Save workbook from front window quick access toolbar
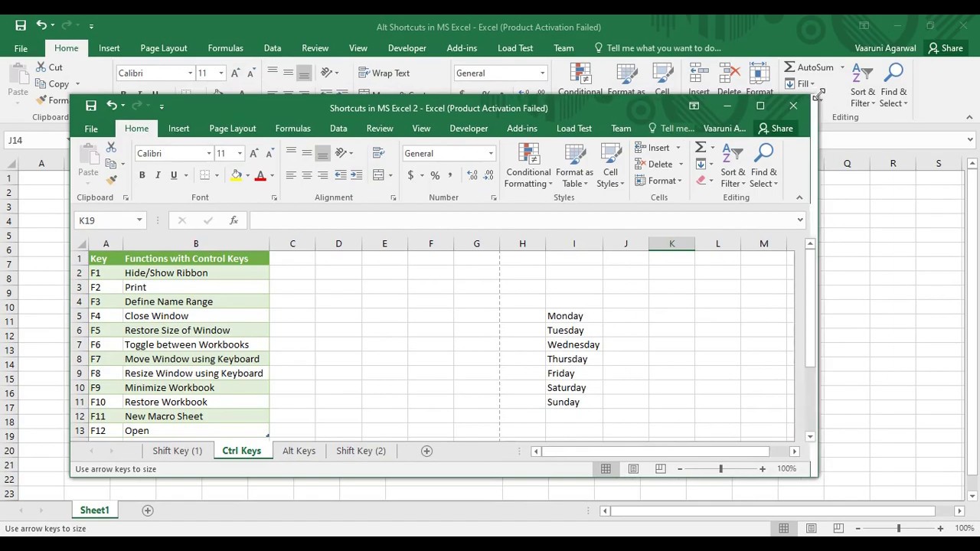 (x=91, y=106)
